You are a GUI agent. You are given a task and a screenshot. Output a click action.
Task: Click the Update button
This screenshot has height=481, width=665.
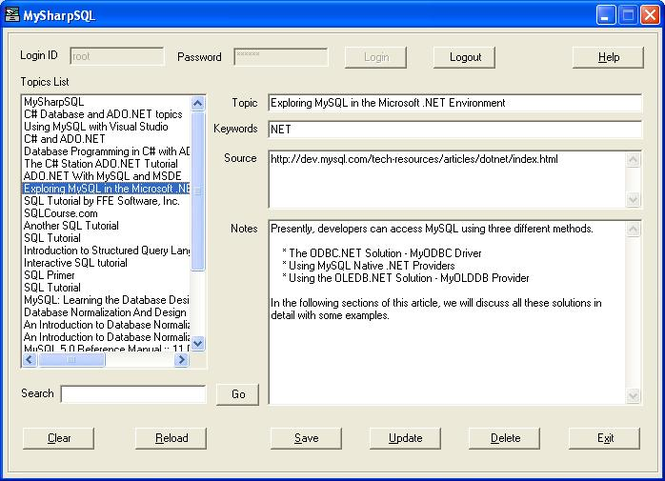[405, 438]
